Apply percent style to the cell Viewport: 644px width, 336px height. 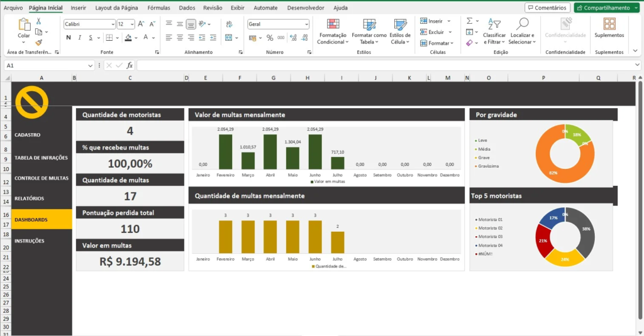270,38
